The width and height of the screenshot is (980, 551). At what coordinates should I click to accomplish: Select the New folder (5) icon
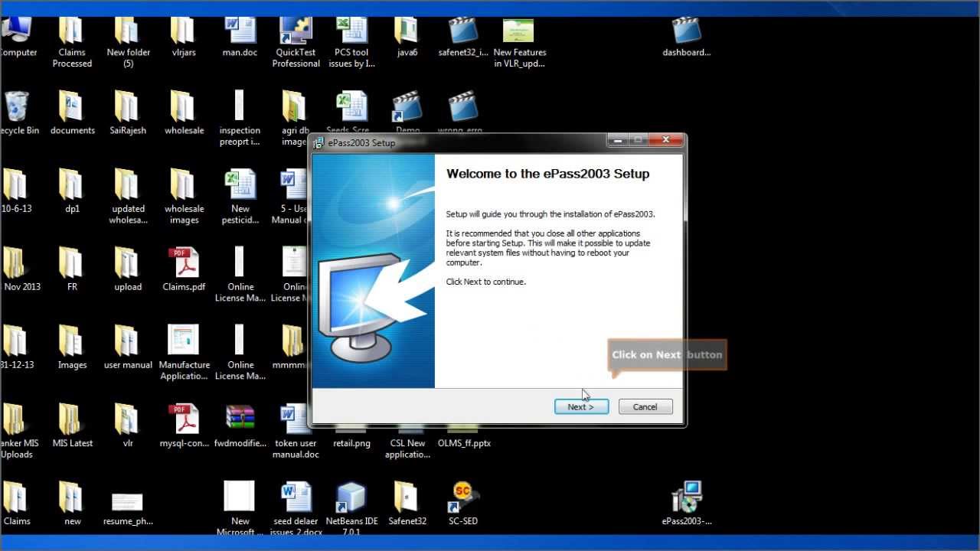pyautogui.click(x=128, y=31)
